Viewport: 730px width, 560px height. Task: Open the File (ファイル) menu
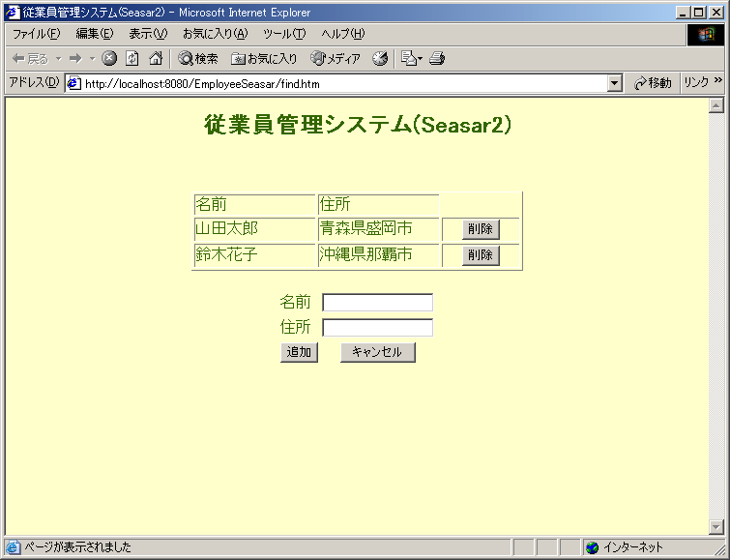pos(35,34)
